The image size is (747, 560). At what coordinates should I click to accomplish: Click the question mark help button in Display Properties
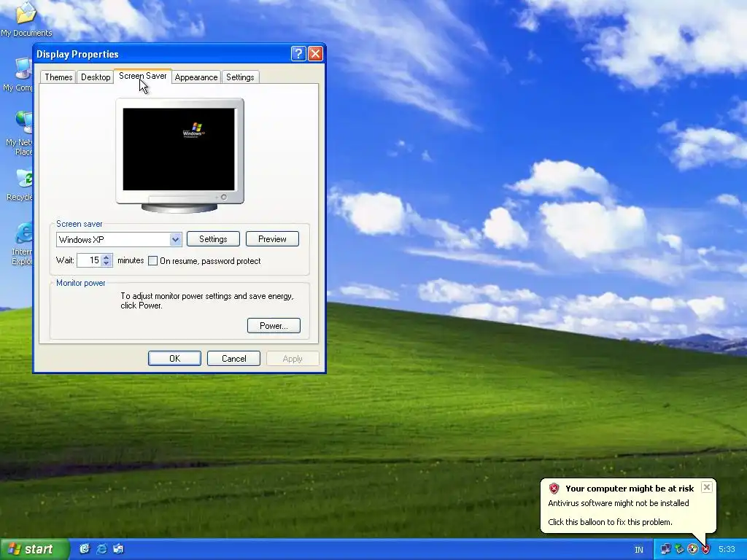298,54
